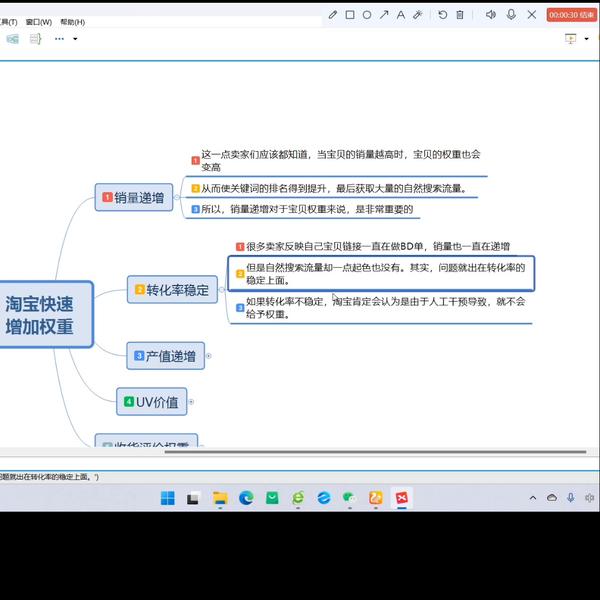Screen dimensions: 600x600
Task: Select subtopic 这一点卖家们应该都知道
Action: coord(336,161)
